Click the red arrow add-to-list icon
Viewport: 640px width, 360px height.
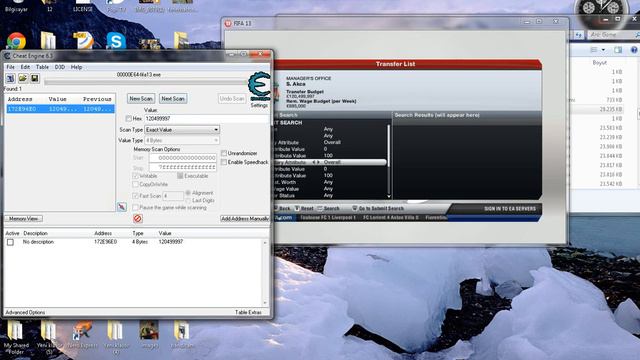pos(122,207)
